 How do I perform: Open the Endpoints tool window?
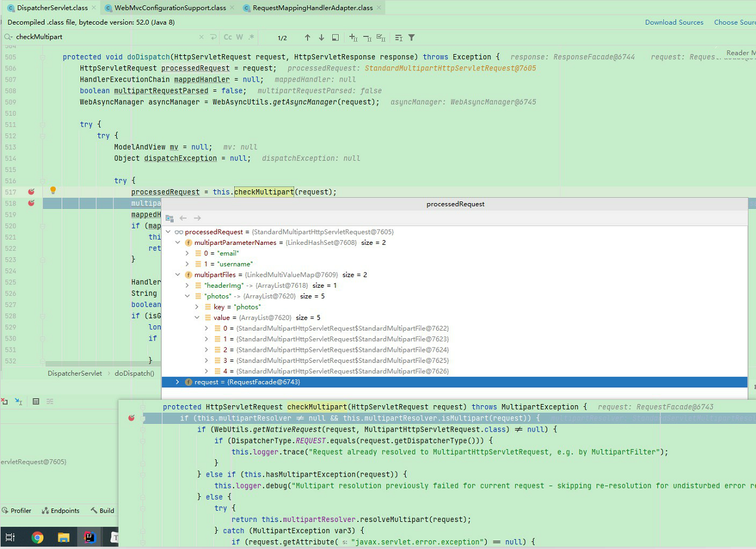tap(60, 510)
